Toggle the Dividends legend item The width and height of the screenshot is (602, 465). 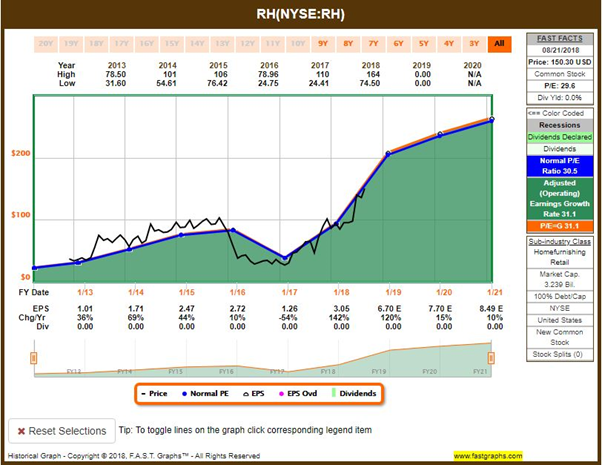(354, 394)
